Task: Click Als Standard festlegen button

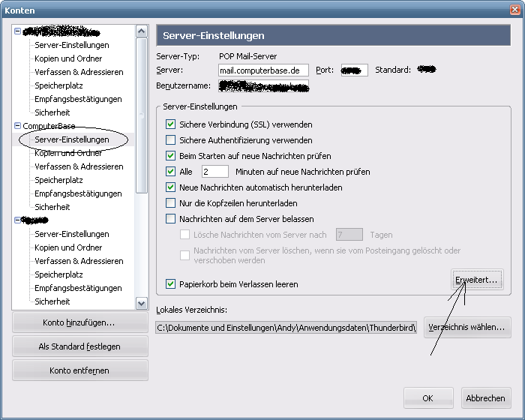Action: coord(80,346)
